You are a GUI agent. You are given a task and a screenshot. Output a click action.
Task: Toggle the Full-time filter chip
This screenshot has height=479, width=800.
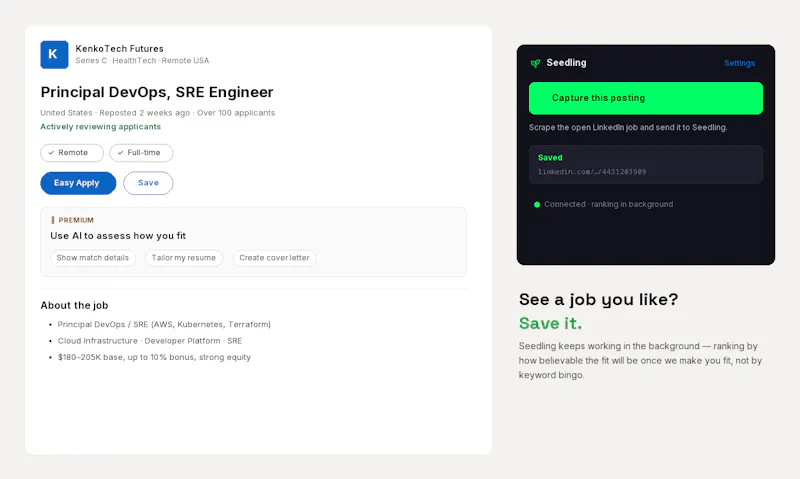141,153
